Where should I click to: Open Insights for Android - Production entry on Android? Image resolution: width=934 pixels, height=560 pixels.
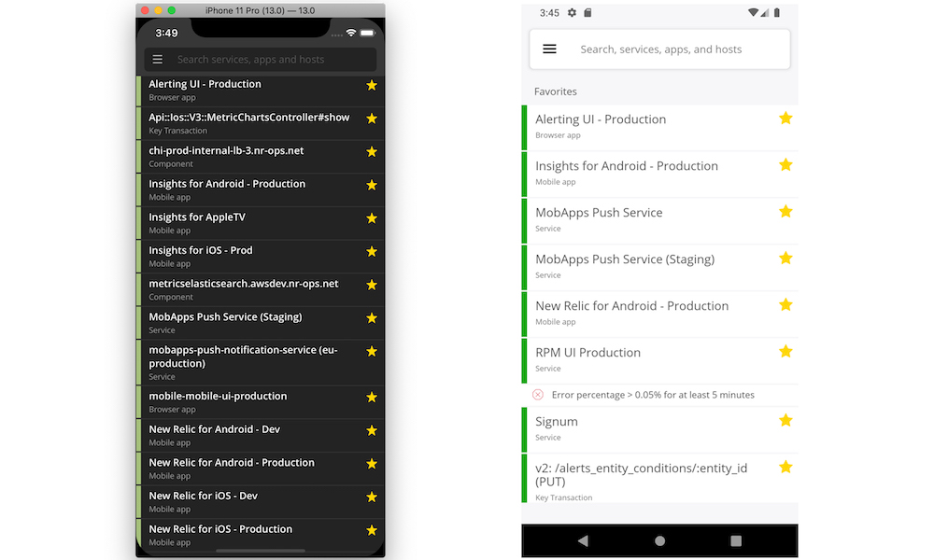point(660,175)
